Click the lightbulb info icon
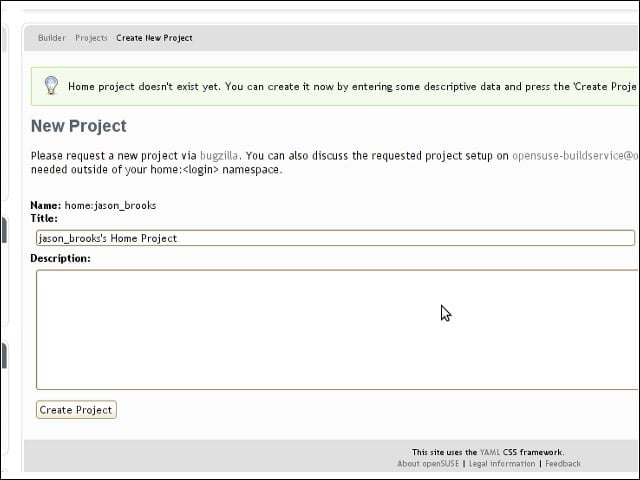Viewport: 640px width, 480px height. tap(51, 86)
